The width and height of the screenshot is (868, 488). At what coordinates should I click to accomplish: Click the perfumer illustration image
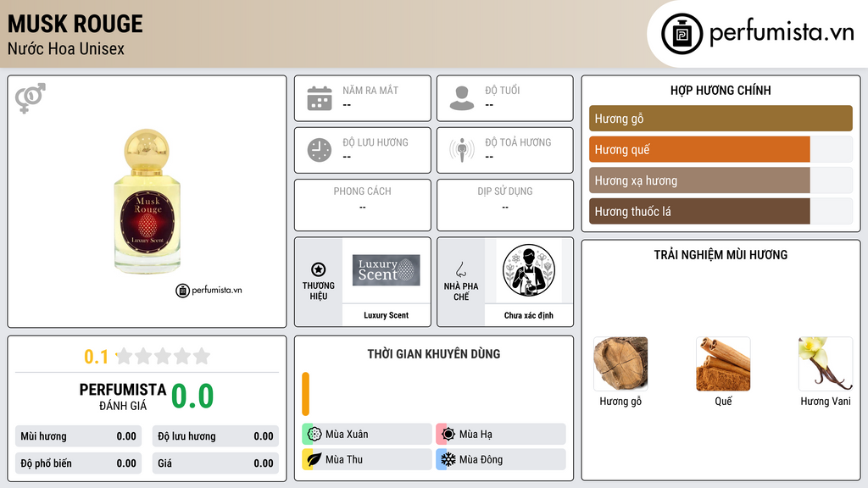pos(529,270)
